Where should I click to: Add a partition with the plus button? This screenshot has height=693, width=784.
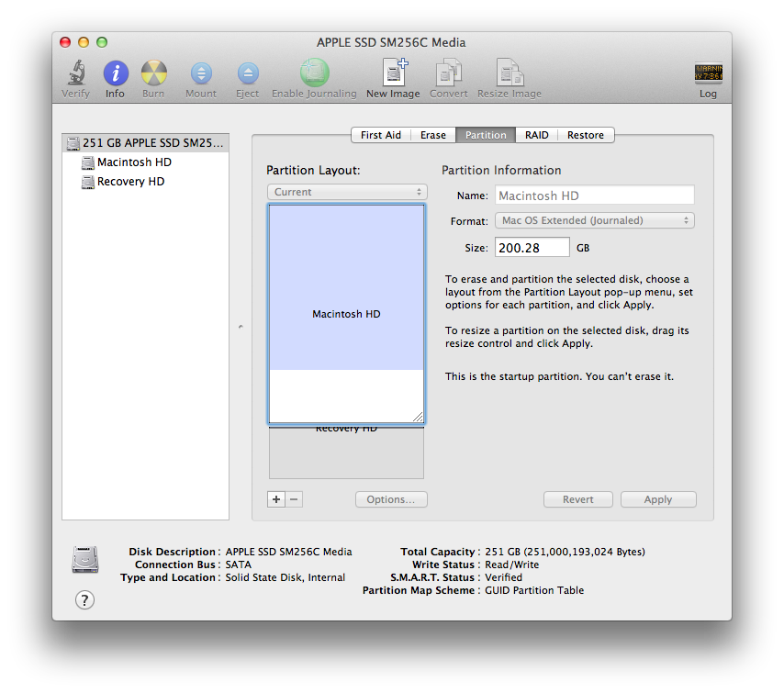(276, 499)
